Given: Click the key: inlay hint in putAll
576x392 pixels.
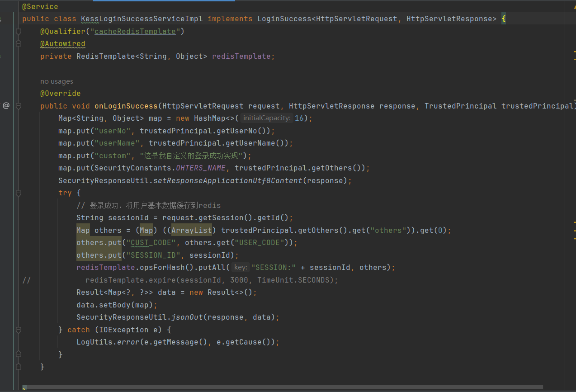Looking at the screenshot, I should pos(240,268).
